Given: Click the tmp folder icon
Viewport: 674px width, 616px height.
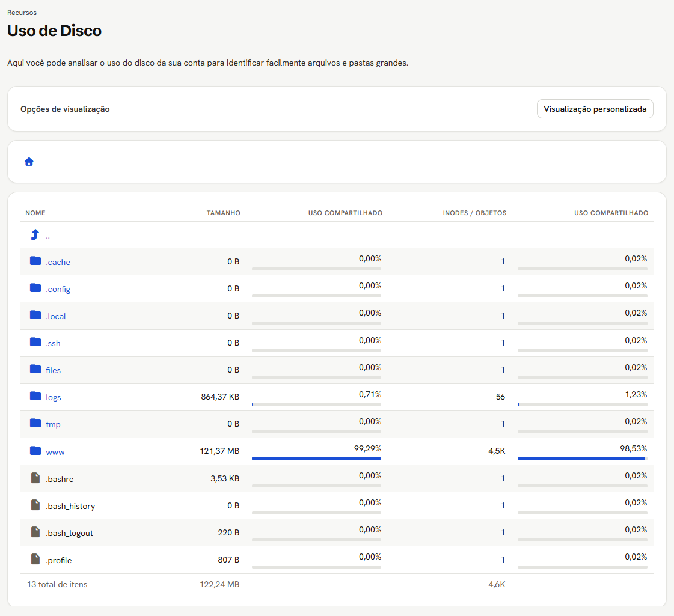Looking at the screenshot, I should point(35,424).
